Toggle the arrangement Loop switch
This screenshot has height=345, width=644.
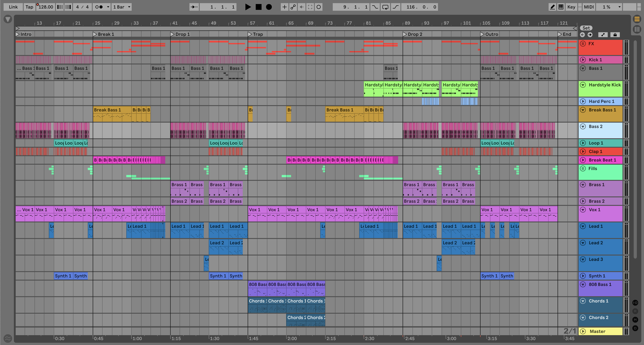coord(385,7)
